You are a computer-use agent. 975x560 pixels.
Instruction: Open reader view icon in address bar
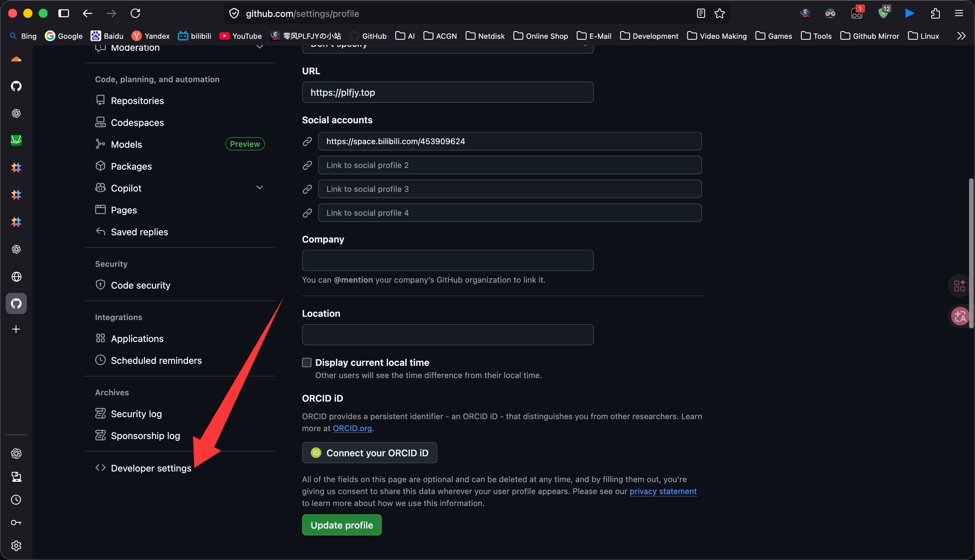click(701, 14)
